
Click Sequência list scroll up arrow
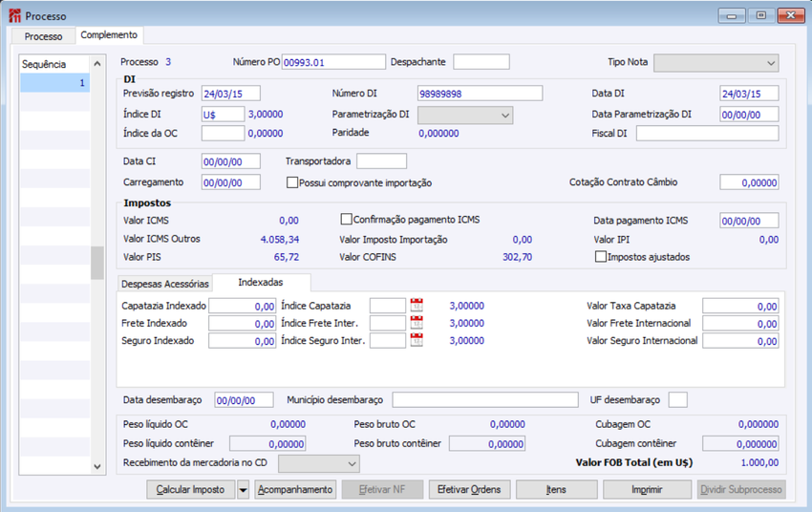97,64
